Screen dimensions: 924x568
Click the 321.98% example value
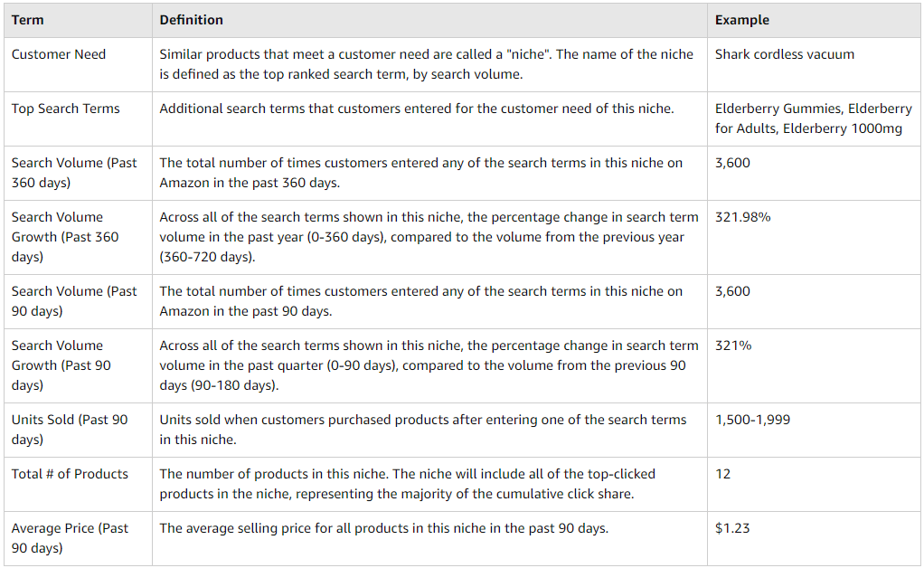click(742, 217)
